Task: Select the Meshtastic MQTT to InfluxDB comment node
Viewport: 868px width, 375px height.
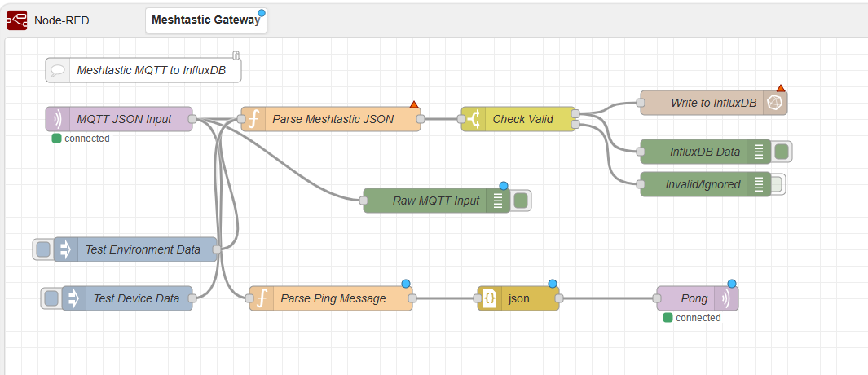Action: (143, 70)
